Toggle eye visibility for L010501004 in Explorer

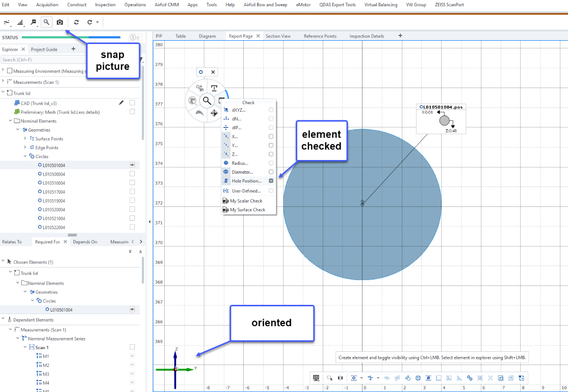click(132, 165)
